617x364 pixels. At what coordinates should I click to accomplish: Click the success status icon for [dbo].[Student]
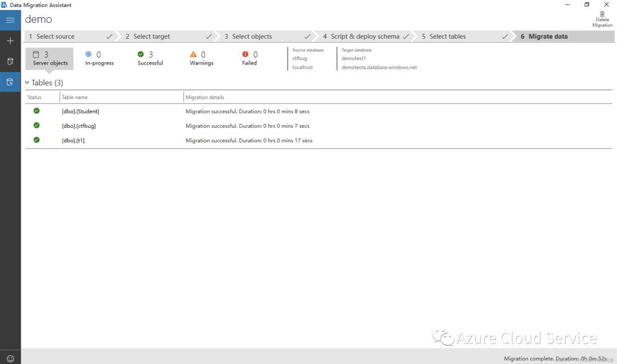(x=37, y=111)
